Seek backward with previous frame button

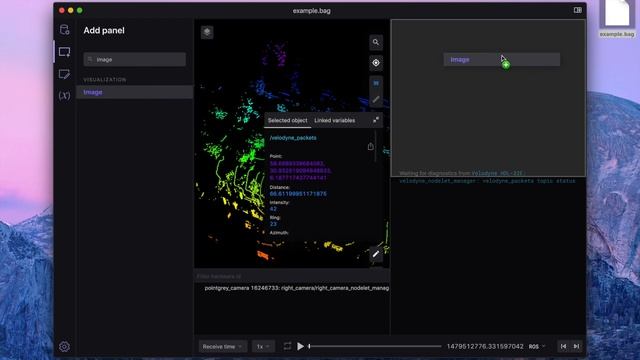tap(563, 346)
